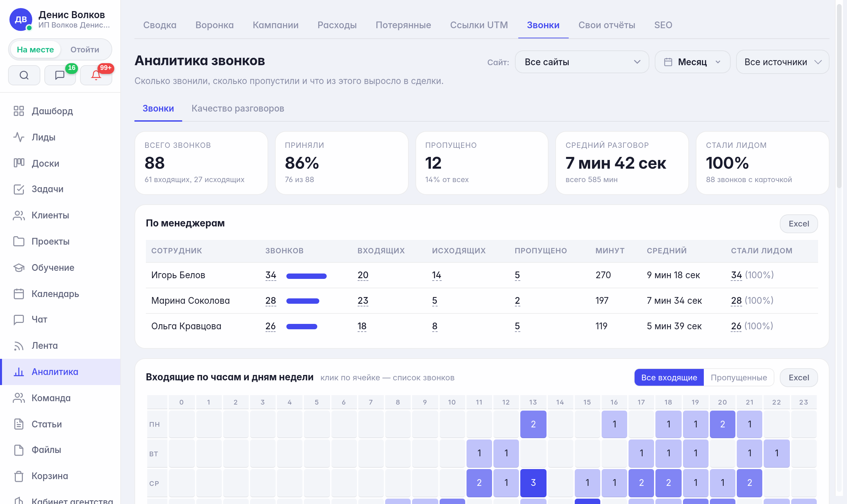Open the Все источники dropdown
847x504 pixels.
pyautogui.click(x=782, y=62)
